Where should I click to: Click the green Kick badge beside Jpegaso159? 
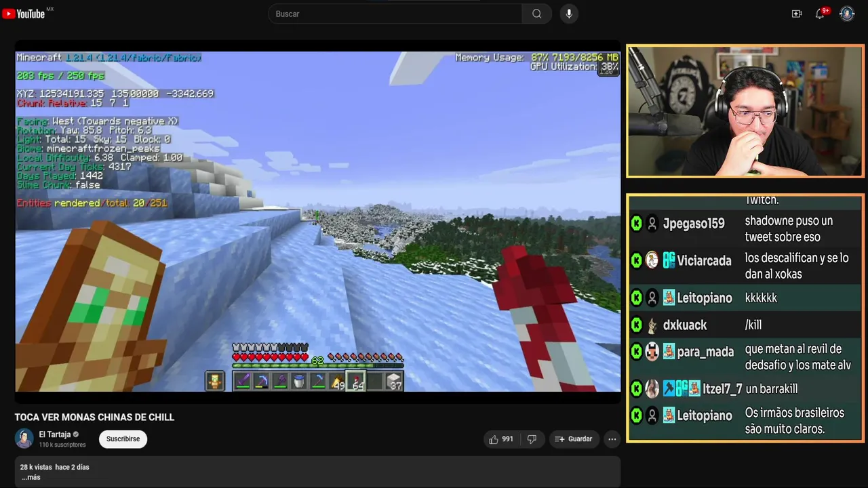point(636,224)
